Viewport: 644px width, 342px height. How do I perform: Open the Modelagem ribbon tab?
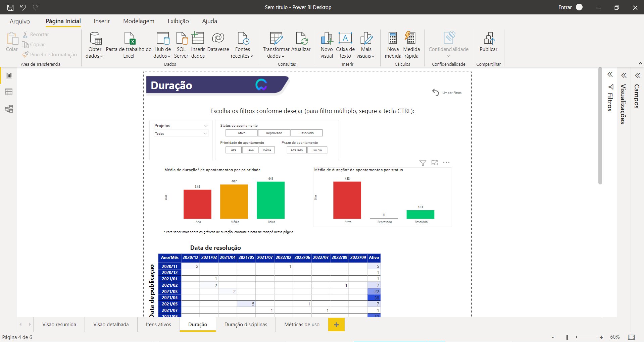tap(139, 21)
